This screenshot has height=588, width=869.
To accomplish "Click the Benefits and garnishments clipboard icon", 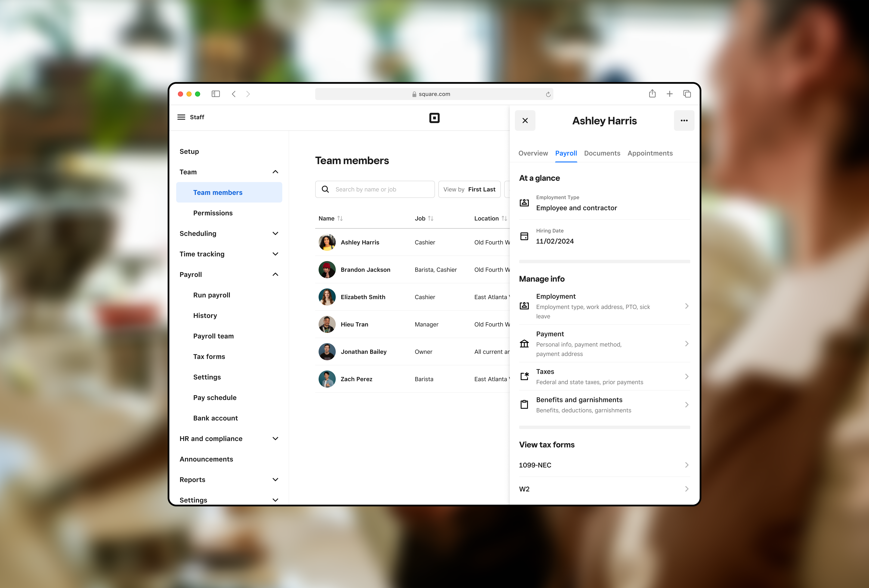I will pos(524,404).
